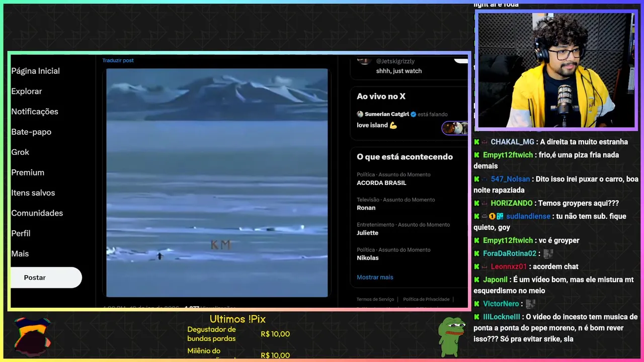644x362 pixels.
Task: Click the 'Degustador de bundas pardas' donor name
Action: 211,334
